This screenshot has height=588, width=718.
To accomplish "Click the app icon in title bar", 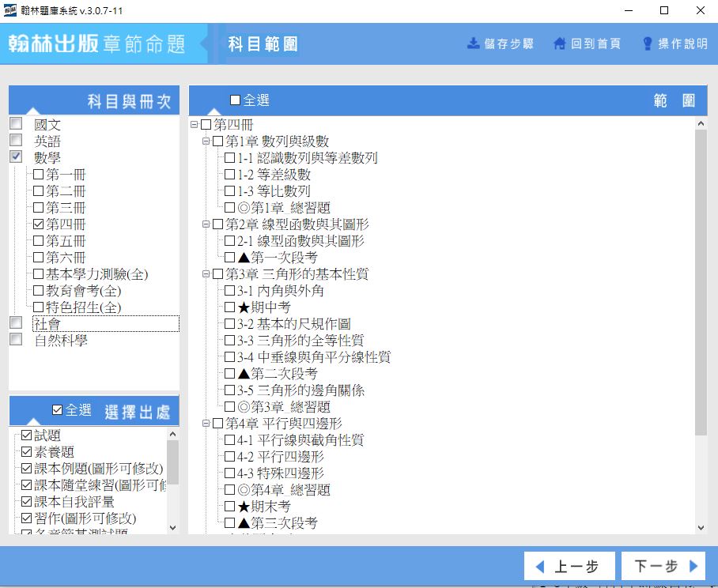I will click(x=9, y=10).
